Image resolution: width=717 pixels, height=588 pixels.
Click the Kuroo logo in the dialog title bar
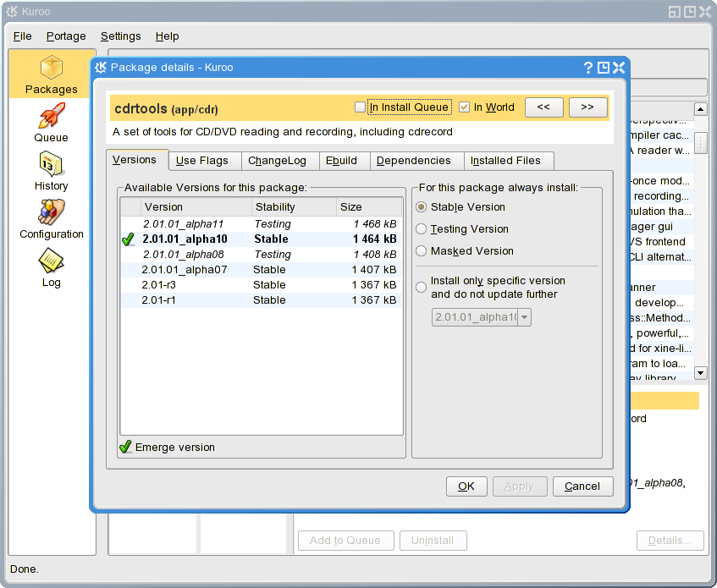101,68
